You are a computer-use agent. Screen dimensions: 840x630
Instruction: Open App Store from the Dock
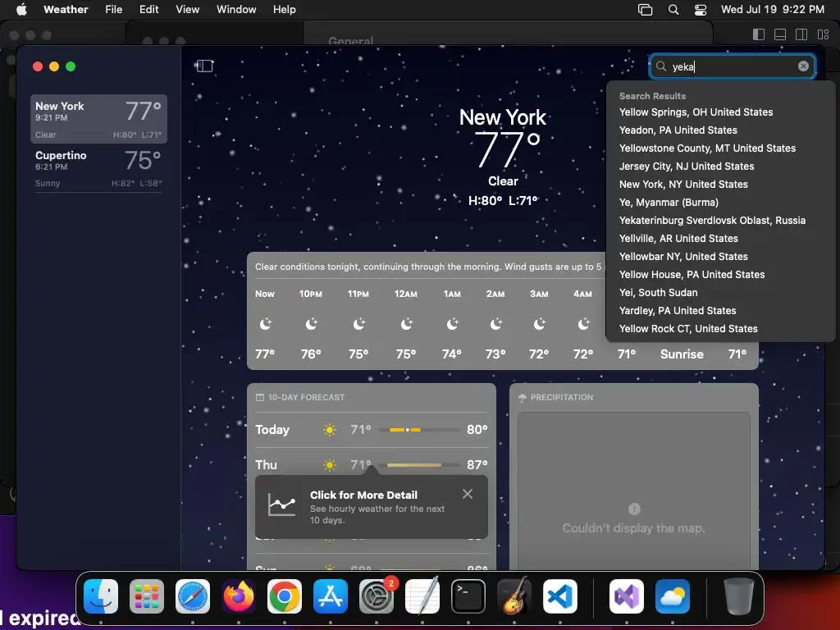331,596
